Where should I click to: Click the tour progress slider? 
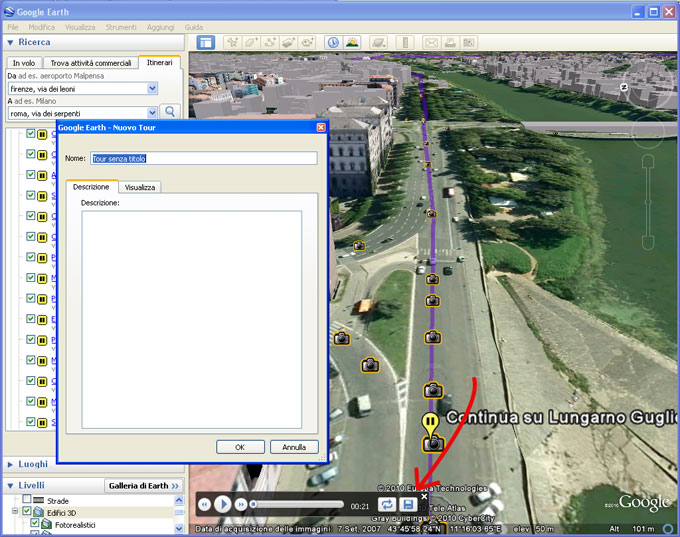[x=298, y=504]
